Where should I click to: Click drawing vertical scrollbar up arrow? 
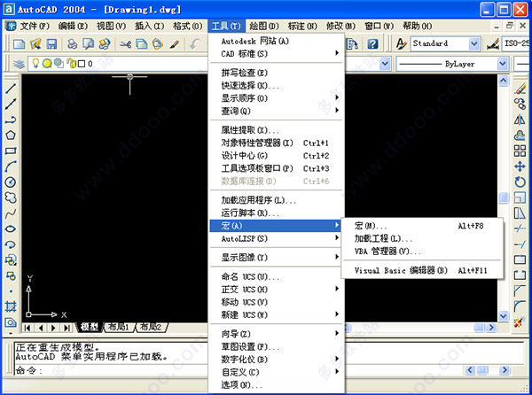point(503,81)
